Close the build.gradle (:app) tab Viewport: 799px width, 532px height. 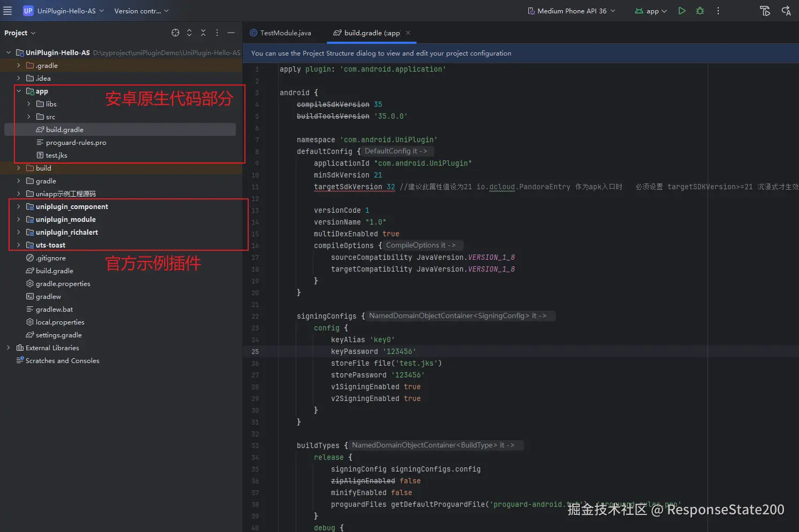pyautogui.click(x=408, y=33)
